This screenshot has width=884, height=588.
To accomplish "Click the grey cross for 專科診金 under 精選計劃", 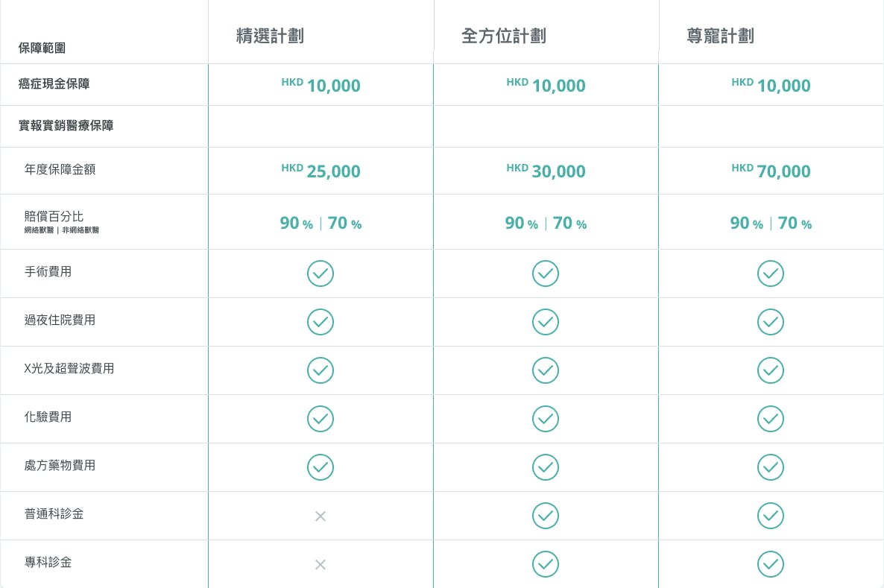I will (321, 564).
